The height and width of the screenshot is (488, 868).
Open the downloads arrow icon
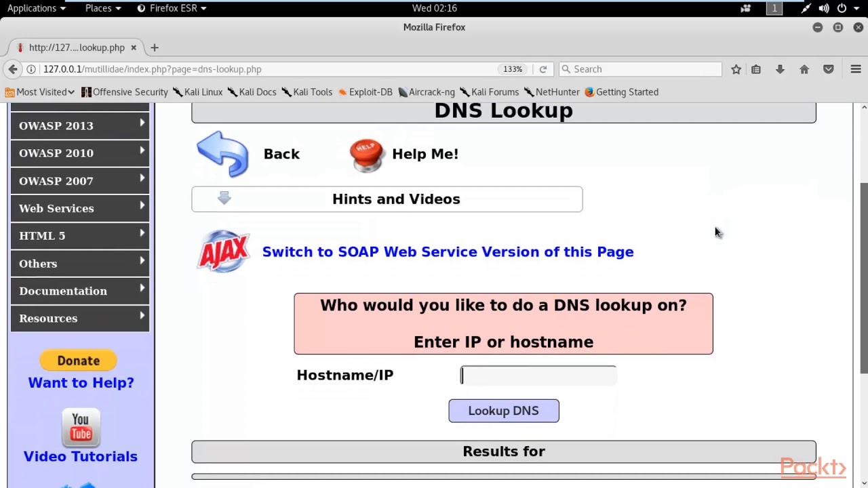point(780,69)
